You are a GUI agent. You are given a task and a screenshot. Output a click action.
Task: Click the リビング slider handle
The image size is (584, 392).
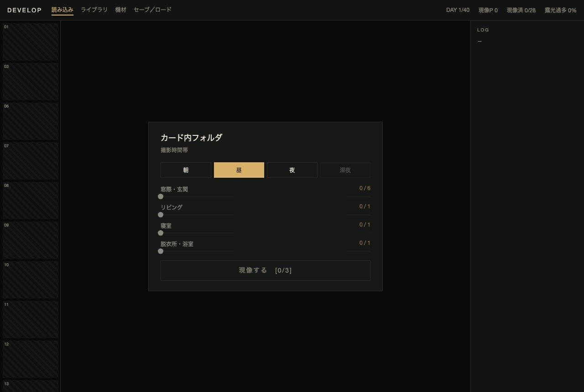(161, 215)
